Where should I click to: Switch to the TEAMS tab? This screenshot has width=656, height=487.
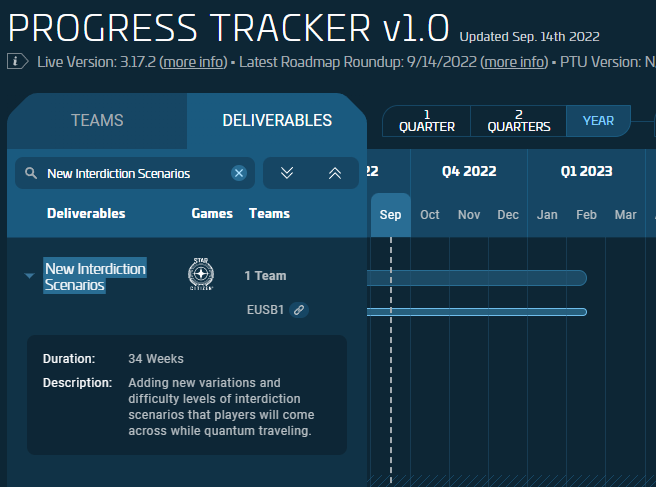click(97, 120)
